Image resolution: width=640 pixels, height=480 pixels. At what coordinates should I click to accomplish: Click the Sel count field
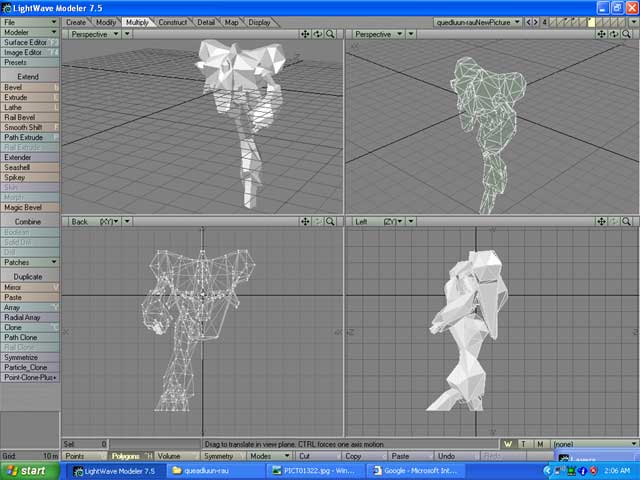(85, 444)
